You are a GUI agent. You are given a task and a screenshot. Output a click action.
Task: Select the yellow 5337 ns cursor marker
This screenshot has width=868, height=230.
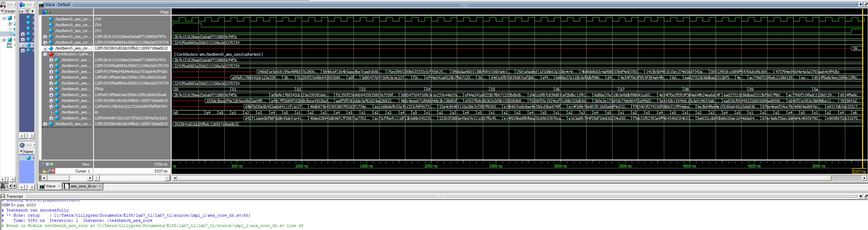859,171
